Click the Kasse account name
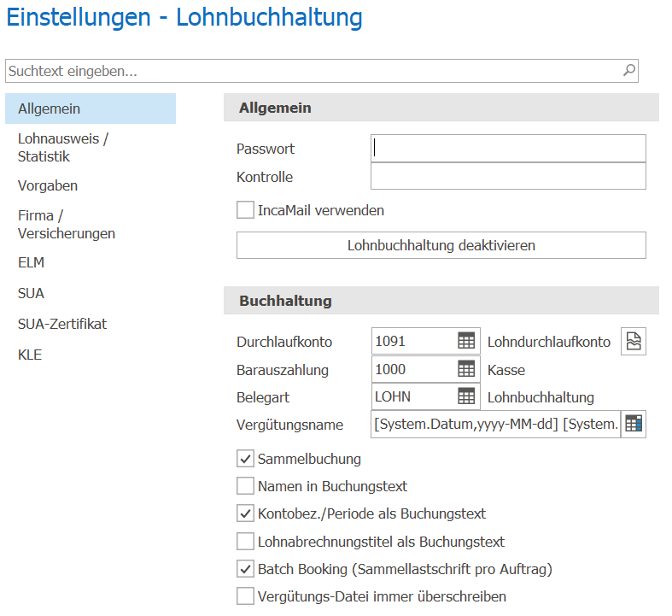This screenshot has height=616, width=672. pyautogui.click(x=506, y=370)
